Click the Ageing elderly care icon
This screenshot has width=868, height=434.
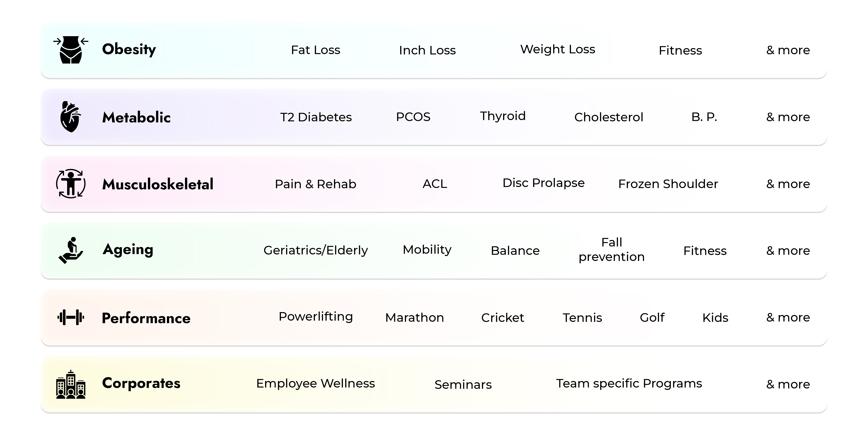71,250
